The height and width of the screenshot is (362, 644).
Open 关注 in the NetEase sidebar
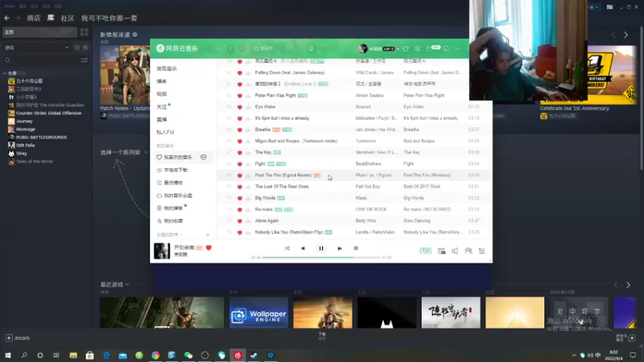(x=162, y=107)
